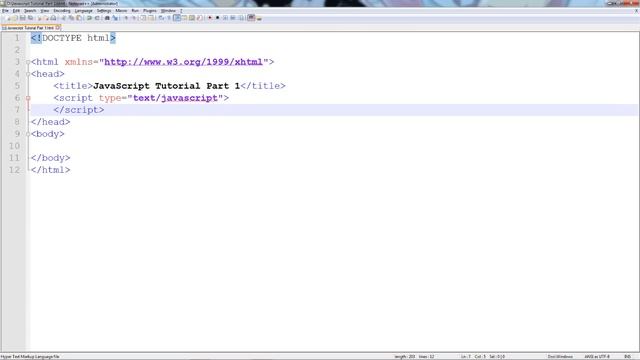Toggle the highlighted indent guide button

(x=177, y=18)
